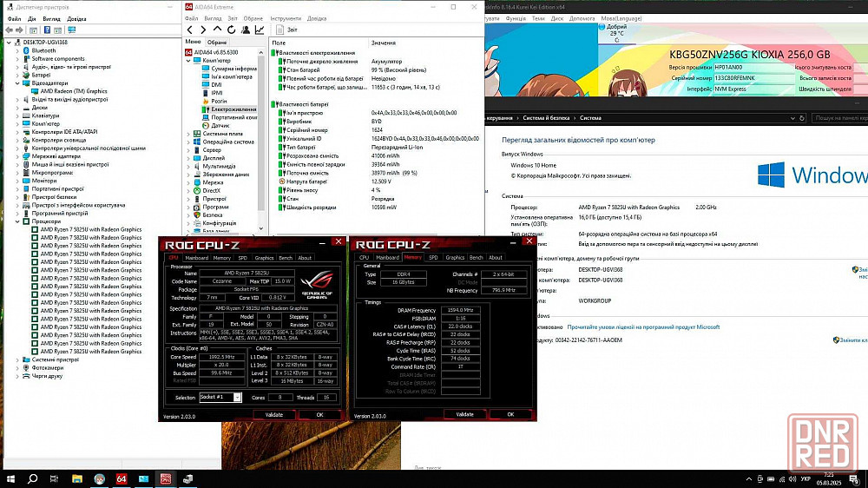Click the scroll-down arrow in AIDA64 tree
Screen dimensions: 868x488
261,228
